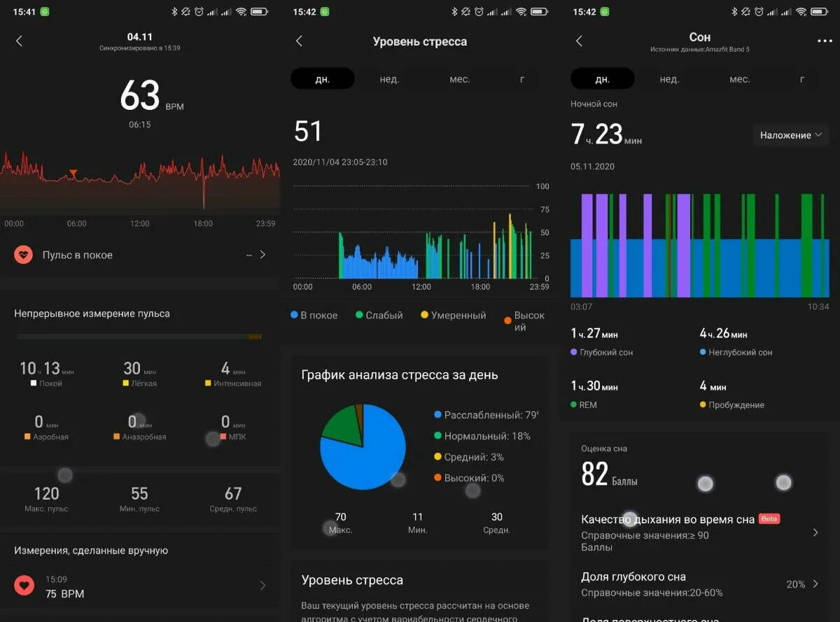The width and height of the screenshot is (840, 622).
Task: Open the Пульс в покое row
Action: [x=140, y=255]
